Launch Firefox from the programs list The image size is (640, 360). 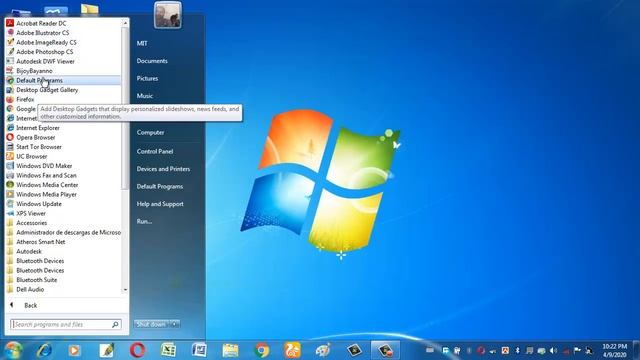pos(63,99)
